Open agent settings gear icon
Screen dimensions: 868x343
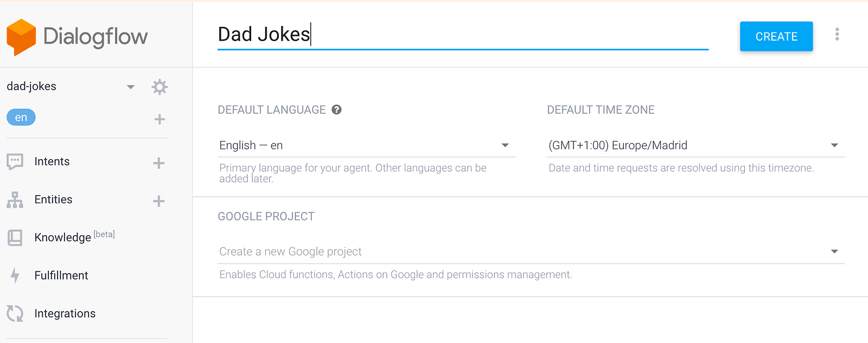click(x=159, y=87)
